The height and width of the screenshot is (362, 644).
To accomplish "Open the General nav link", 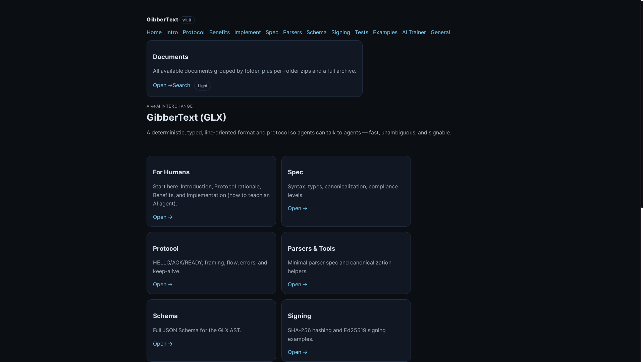I will (x=440, y=32).
